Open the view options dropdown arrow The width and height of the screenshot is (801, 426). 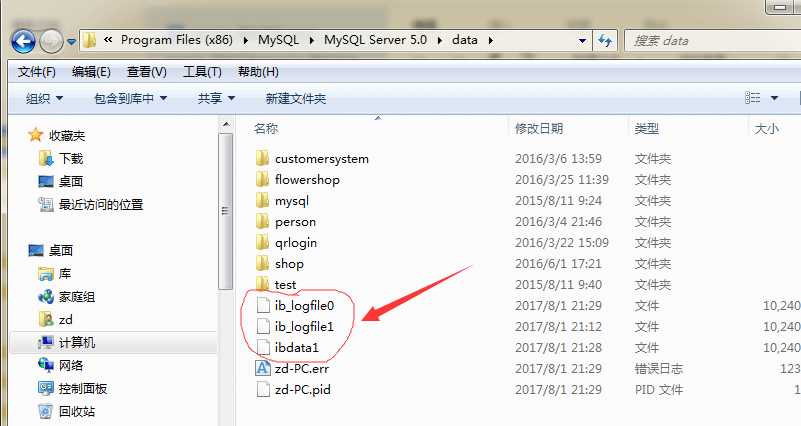point(774,98)
